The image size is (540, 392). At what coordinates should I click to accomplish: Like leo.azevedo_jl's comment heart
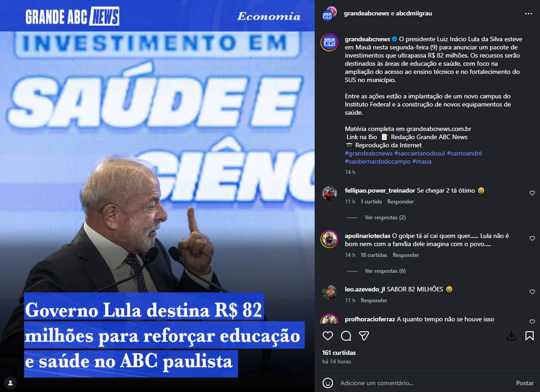(x=532, y=292)
